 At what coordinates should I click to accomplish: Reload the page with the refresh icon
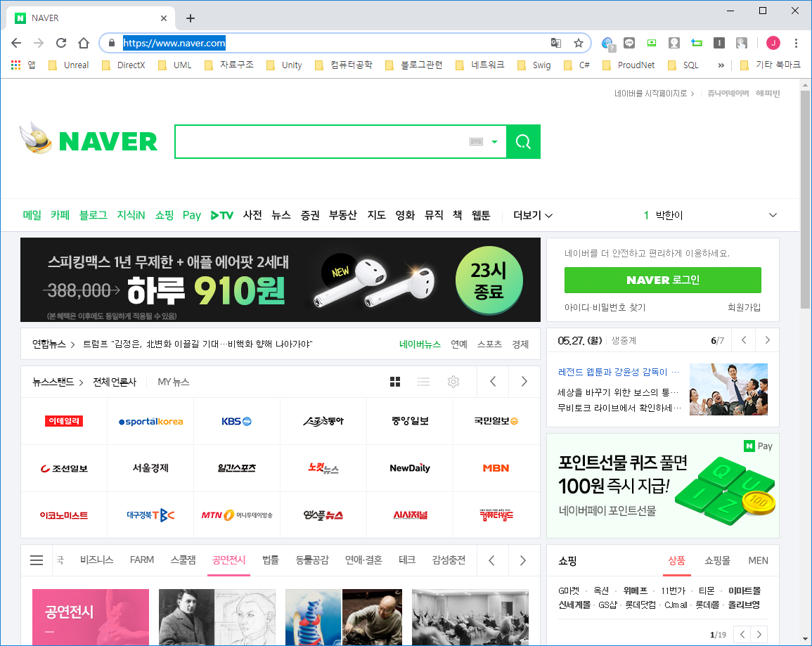(61, 43)
